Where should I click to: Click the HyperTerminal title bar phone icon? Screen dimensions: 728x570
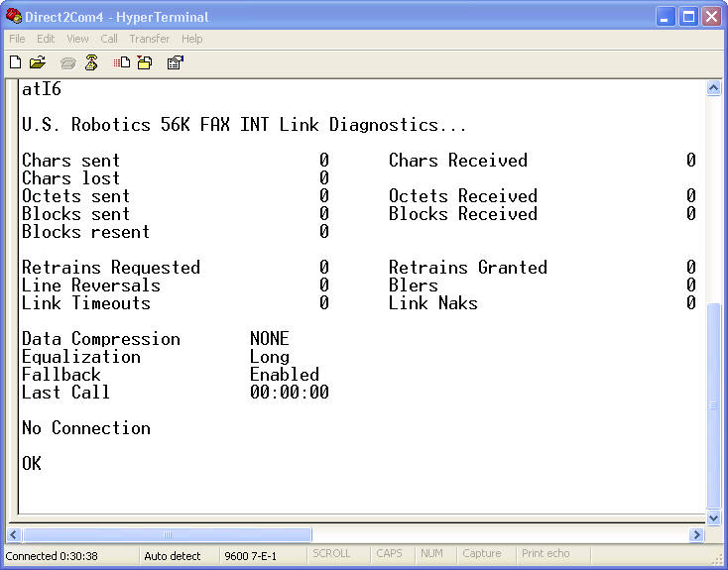(14, 16)
